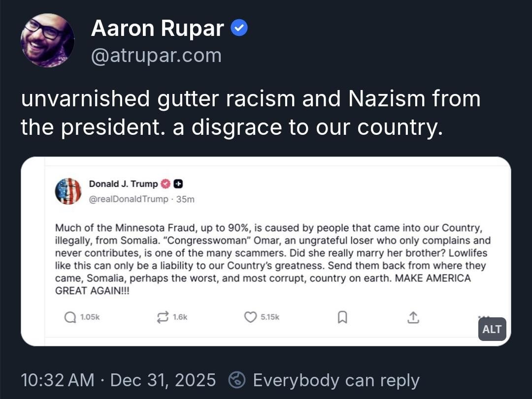Like using the heart icon with 5.15k
Viewport: 532px width, 399px height.
251,318
